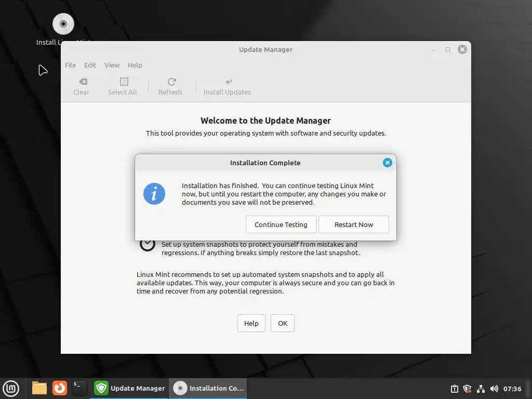The width and height of the screenshot is (532, 399).
Task: Minimize the Update Manager window
Action: tap(433, 49)
